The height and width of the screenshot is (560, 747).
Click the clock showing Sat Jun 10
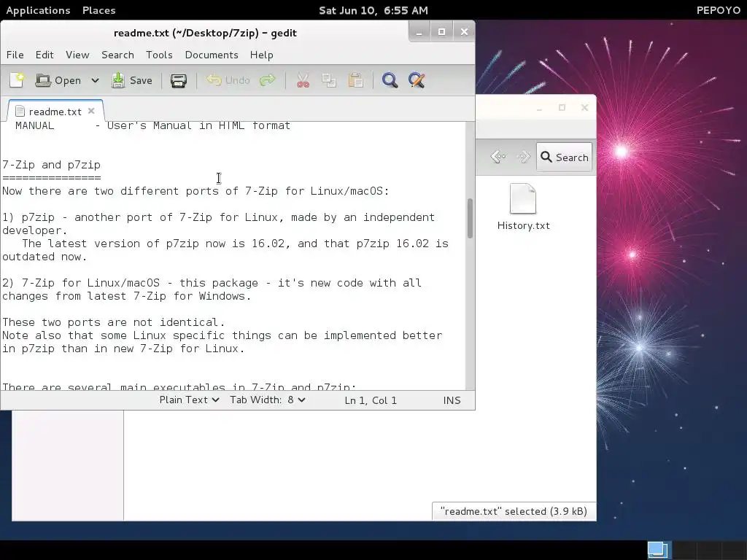tap(373, 10)
